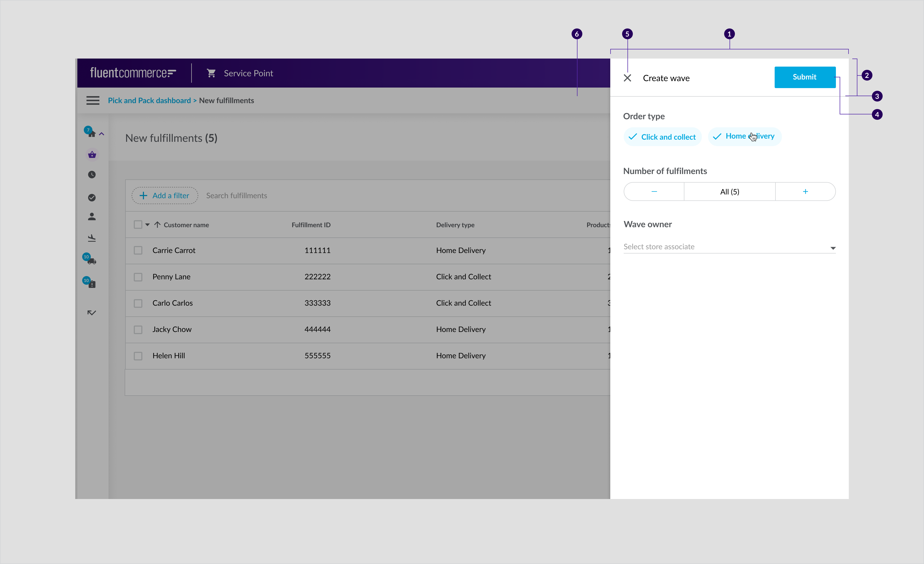Toggle the Home delivery order type chip

pos(744,136)
